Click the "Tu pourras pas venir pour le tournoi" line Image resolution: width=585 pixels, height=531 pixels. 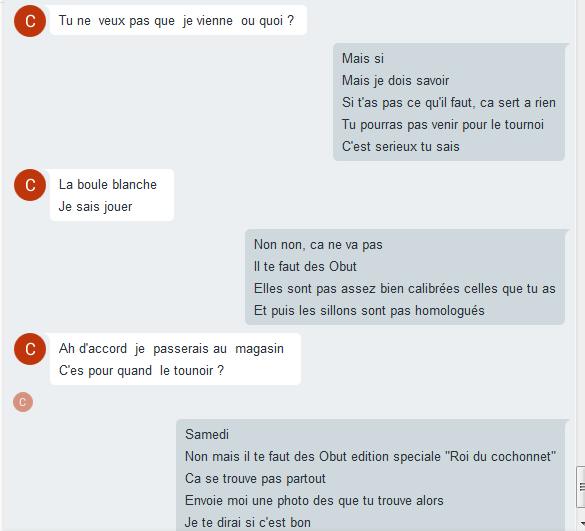click(442, 125)
